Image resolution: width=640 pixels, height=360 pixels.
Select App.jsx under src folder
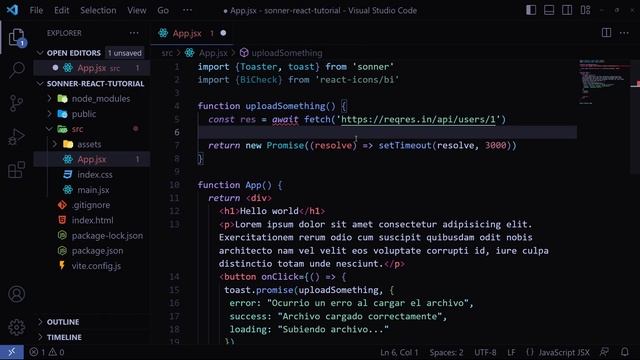click(92, 159)
